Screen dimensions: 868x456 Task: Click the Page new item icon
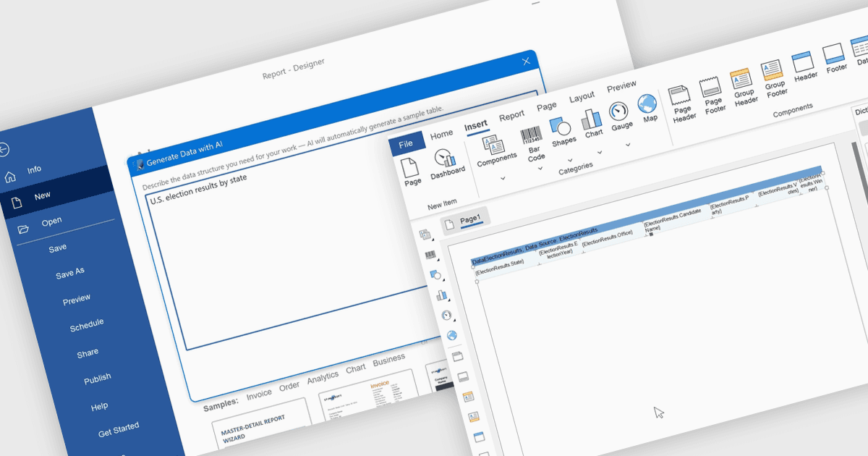click(x=411, y=168)
